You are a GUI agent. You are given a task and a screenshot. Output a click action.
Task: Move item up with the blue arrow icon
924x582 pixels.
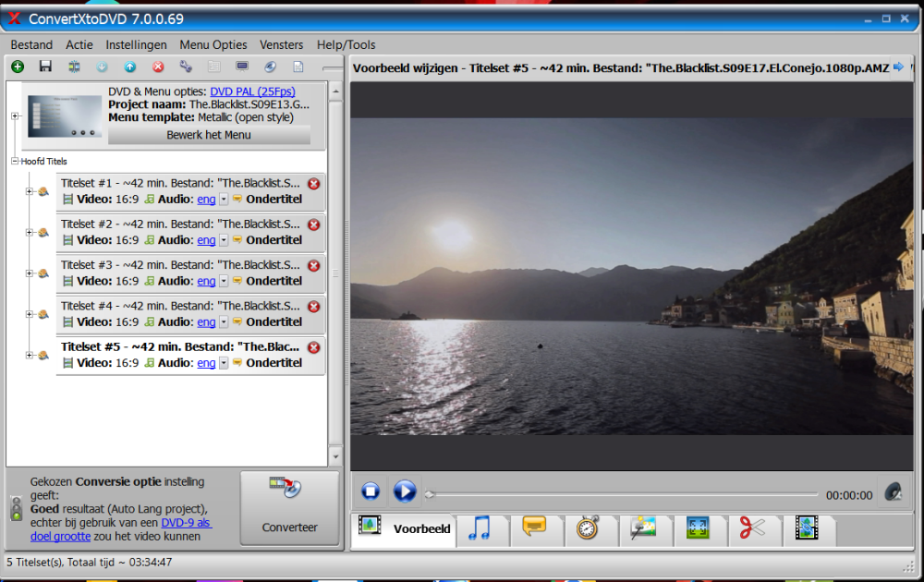pos(130,67)
